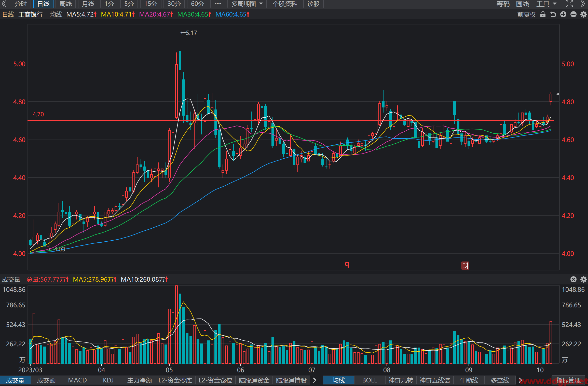588x386 pixels.
Task: Open main chart settings gear icon
Action: tap(583, 15)
